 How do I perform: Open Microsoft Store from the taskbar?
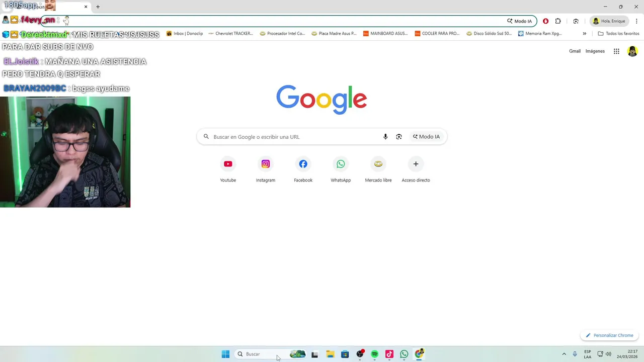pos(345,354)
